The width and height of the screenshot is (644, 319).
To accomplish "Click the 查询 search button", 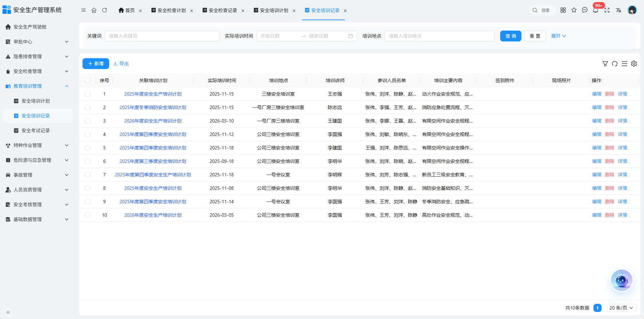I will 511,36.
